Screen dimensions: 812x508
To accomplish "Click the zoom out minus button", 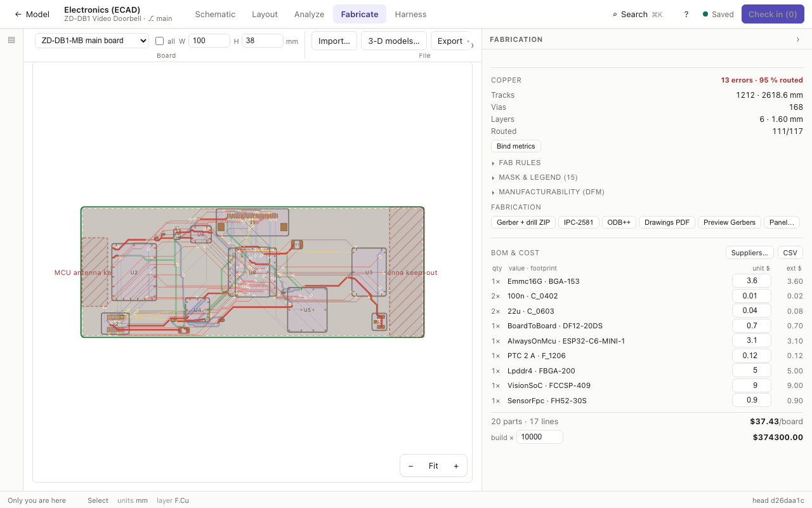I will click(411, 466).
